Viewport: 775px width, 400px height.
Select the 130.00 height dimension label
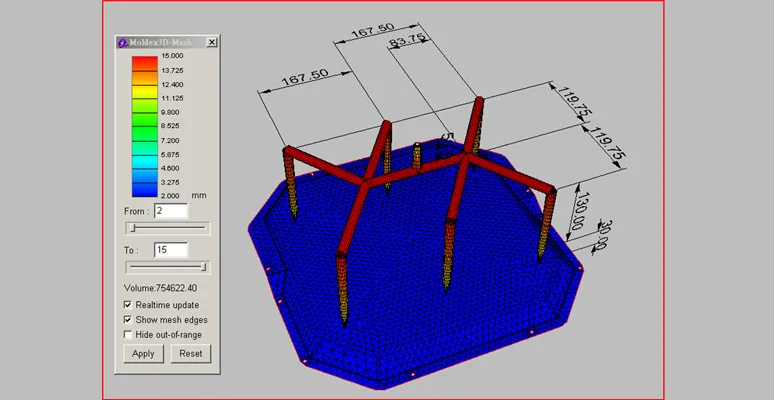[576, 211]
